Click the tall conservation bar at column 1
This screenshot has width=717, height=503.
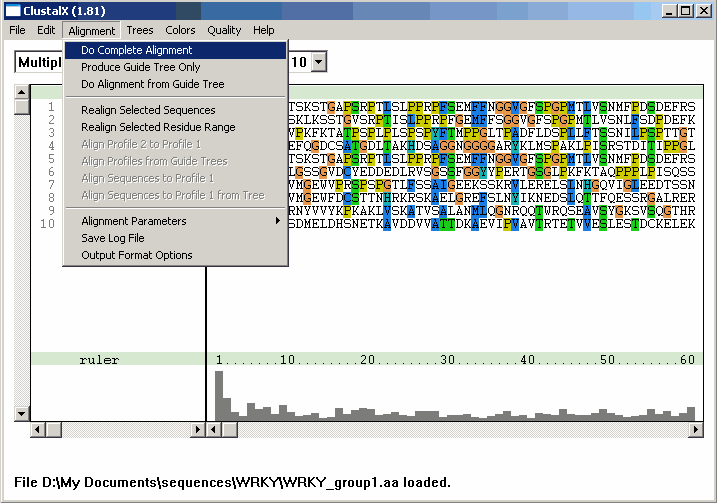pyautogui.click(x=219, y=396)
